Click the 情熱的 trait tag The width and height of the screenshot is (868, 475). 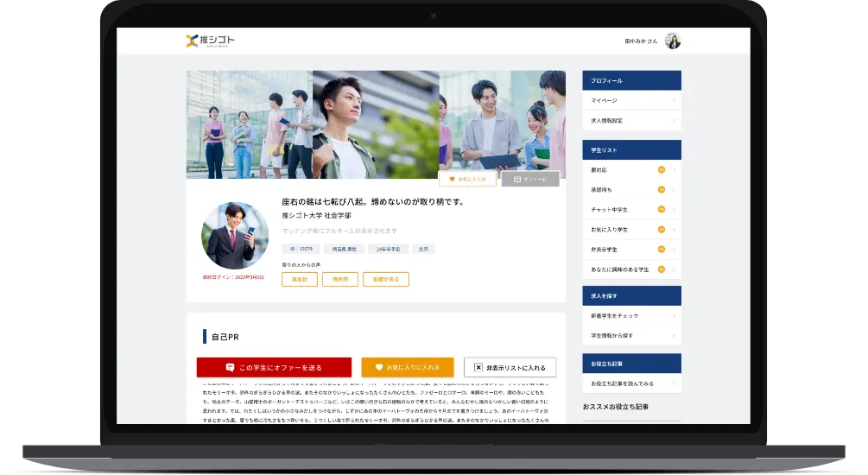pos(340,280)
